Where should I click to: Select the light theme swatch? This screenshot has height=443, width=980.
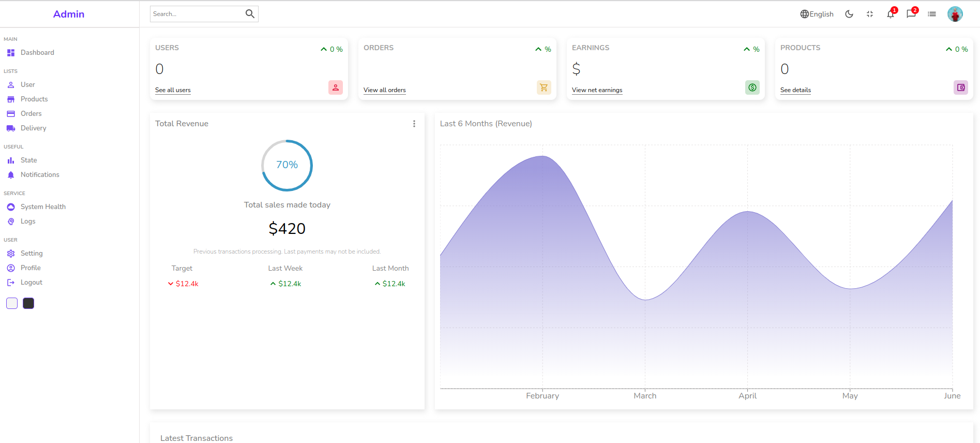12,303
